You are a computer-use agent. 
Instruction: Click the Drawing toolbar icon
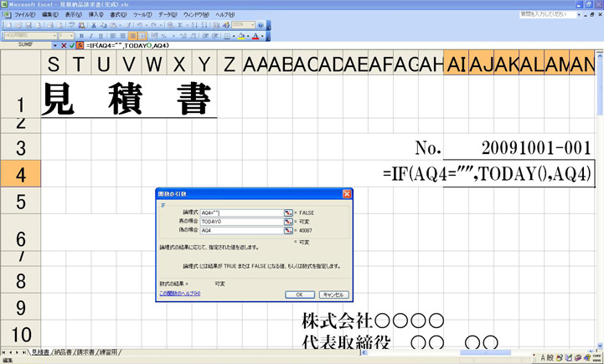click(x=226, y=25)
